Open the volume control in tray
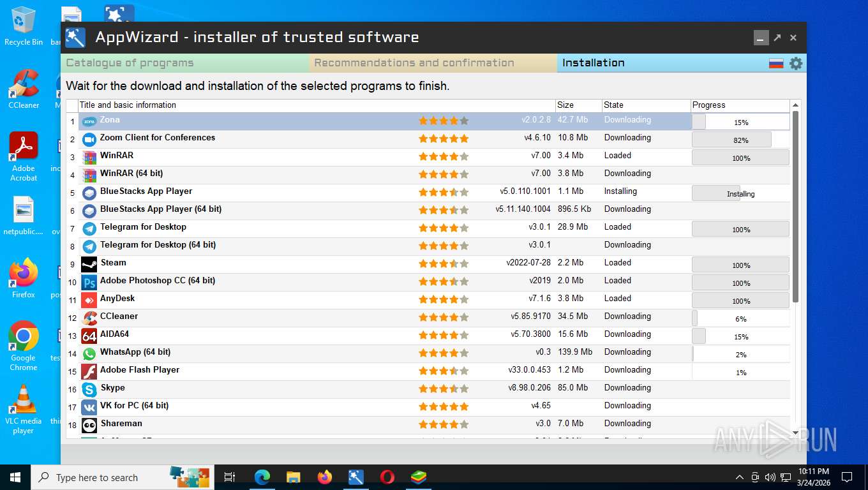Screen dimensions: 868x490 [x=770, y=477]
